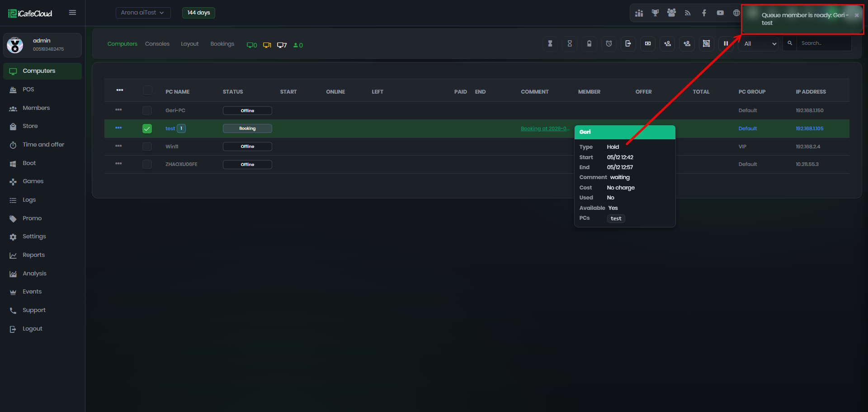This screenshot has height=412, width=868.
Task: Click the first add member toolbar icon
Action: [x=667, y=43]
